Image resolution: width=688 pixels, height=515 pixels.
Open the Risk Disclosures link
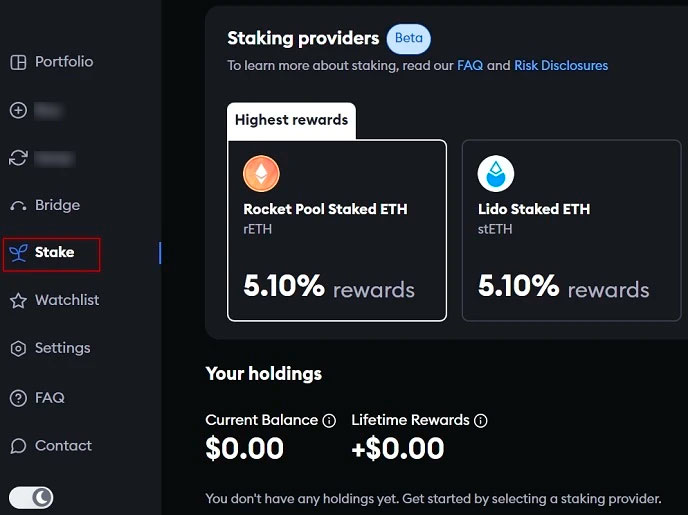(x=561, y=66)
